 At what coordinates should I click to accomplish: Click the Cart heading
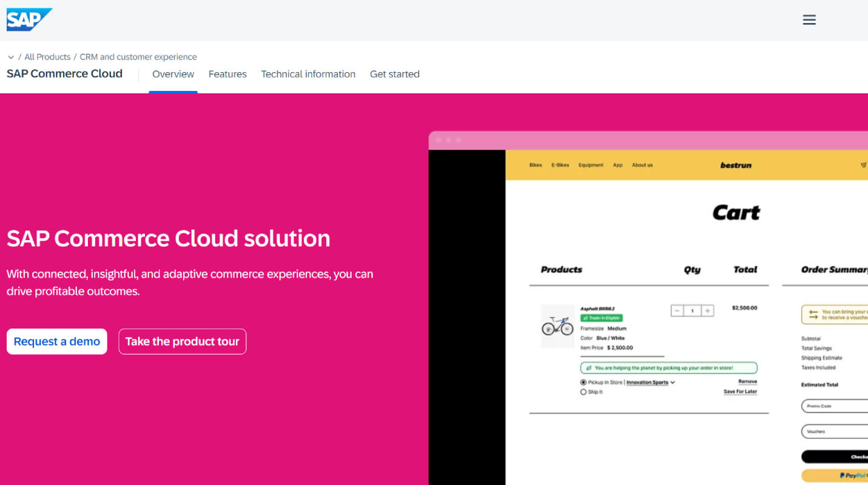pos(736,213)
